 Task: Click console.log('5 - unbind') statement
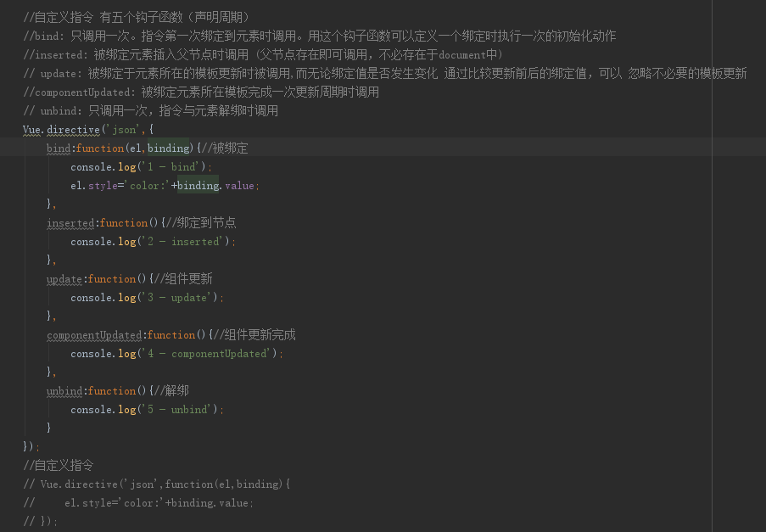(148, 409)
